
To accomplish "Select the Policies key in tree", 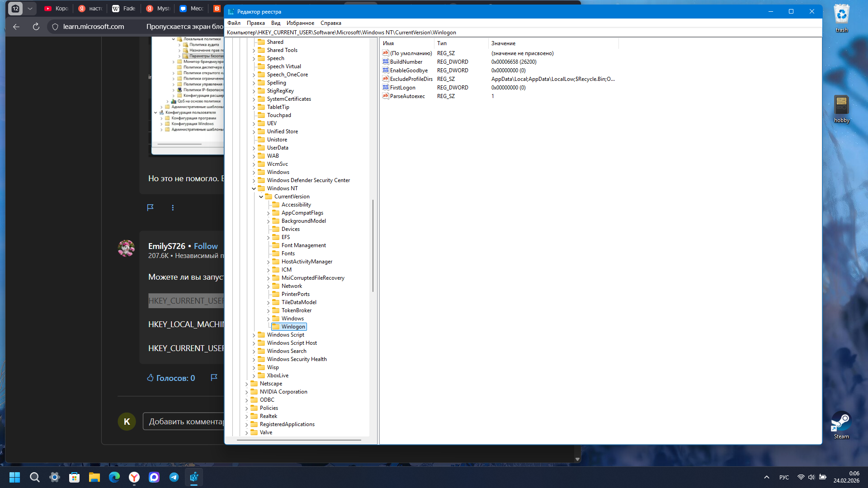I will coord(269,408).
